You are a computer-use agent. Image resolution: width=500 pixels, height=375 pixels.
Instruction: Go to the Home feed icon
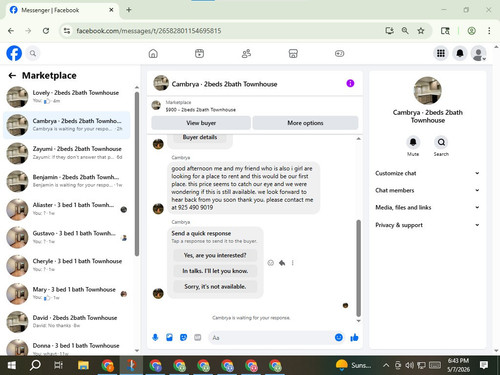[153, 53]
